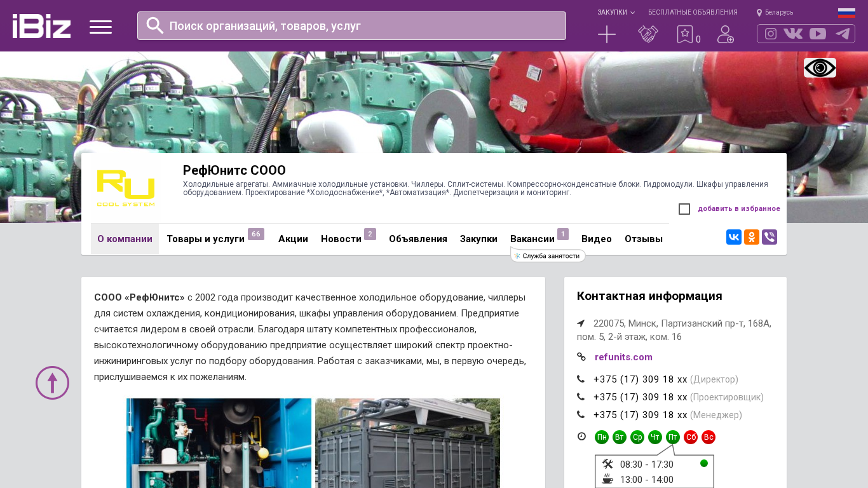Viewport: 868px width, 488px height.
Task: Select Wednesday 'Ср' schedule day
Action: [x=637, y=437]
